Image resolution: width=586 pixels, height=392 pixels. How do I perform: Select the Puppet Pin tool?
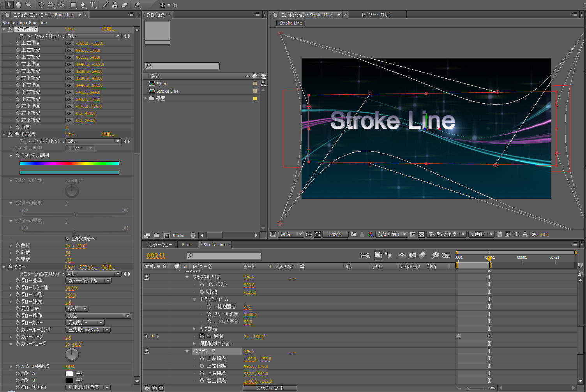(137, 5)
